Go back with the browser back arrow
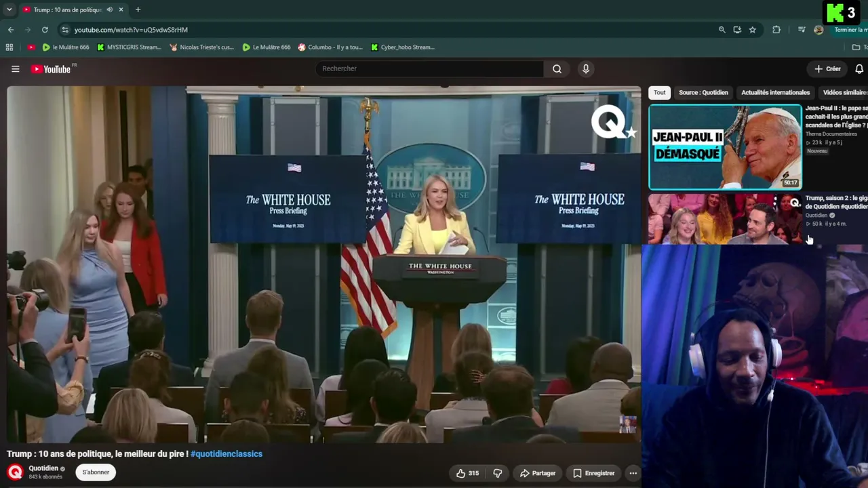 (x=11, y=30)
